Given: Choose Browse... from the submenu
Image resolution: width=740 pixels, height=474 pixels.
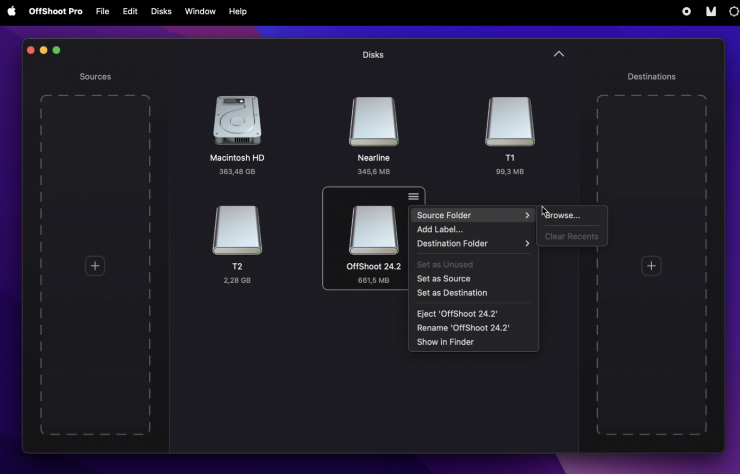Looking at the screenshot, I should [563, 215].
